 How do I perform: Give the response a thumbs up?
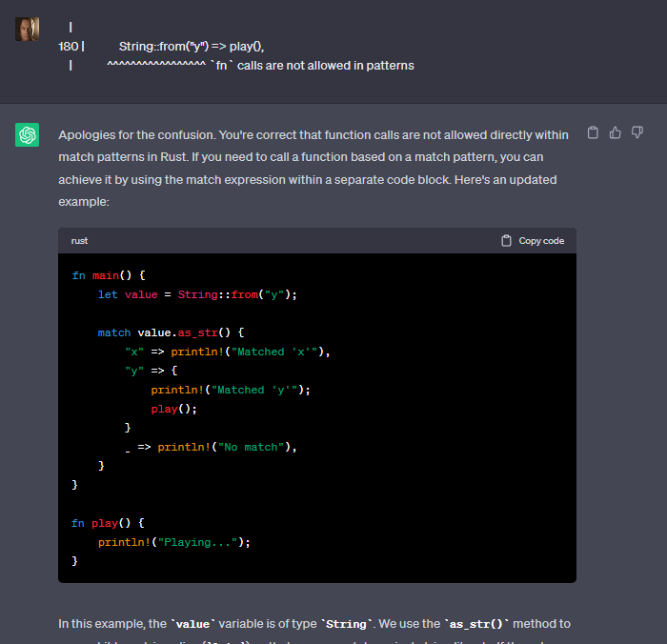click(x=615, y=132)
